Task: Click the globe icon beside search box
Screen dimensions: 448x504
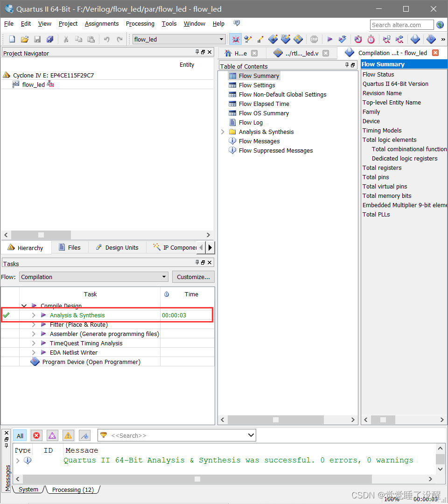Action: [x=440, y=25]
